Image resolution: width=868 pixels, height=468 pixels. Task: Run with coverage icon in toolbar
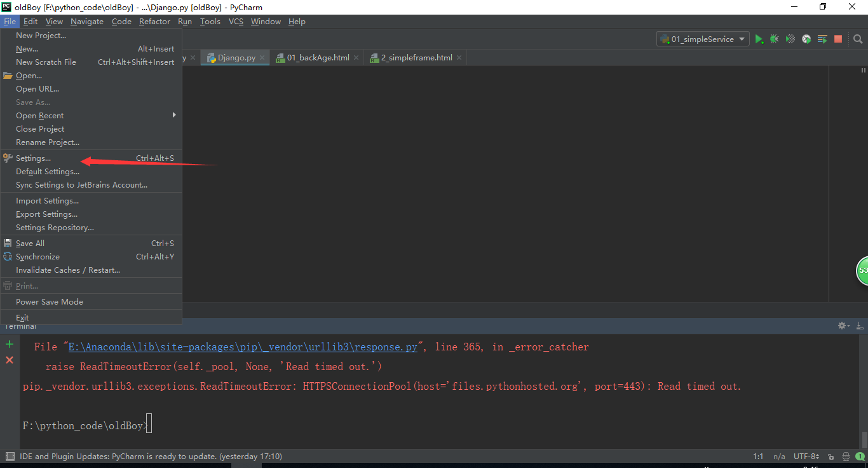click(790, 39)
